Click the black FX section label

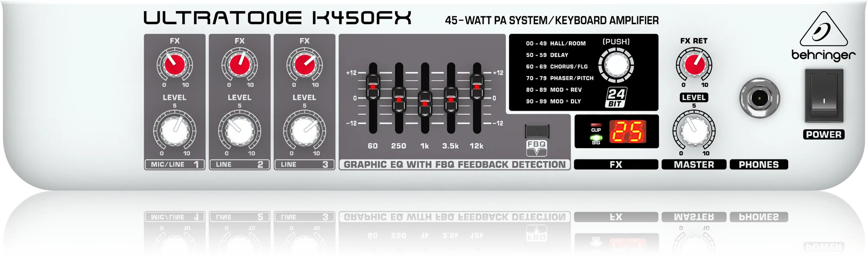pyautogui.click(x=616, y=165)
